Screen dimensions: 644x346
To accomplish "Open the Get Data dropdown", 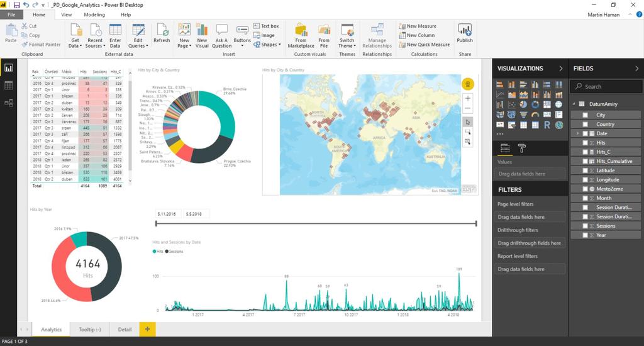I will (75, 43).
